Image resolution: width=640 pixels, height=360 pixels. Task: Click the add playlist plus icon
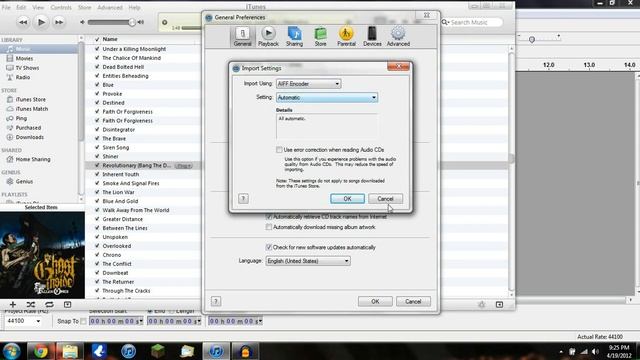coord(13,304)
